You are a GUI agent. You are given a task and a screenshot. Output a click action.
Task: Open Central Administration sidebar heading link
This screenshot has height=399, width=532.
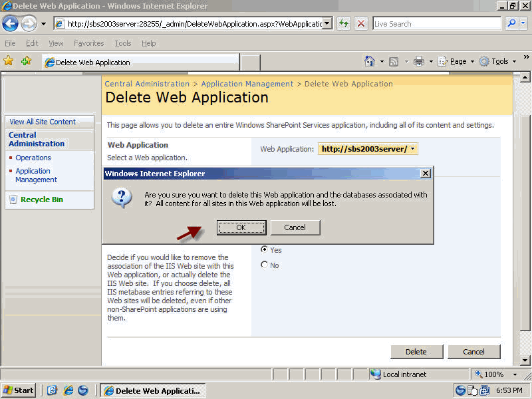coord(37,140)
